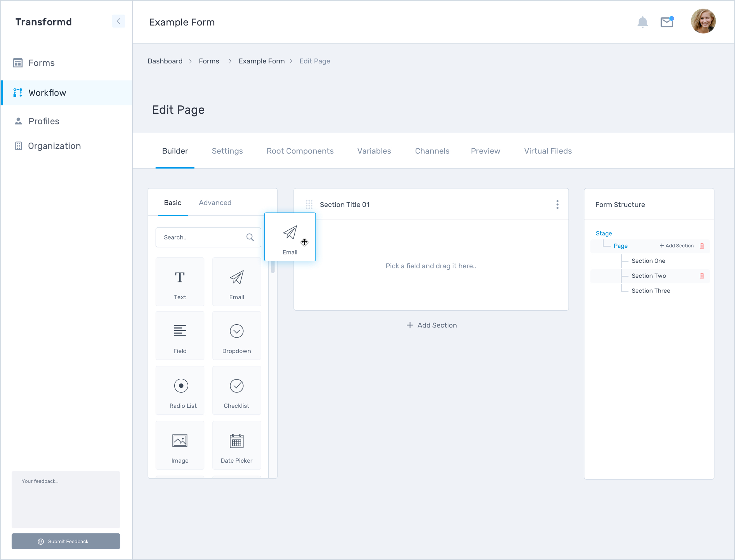Viewport: 735px width, 560px height.
Task: Select the Text field component tile
Action: (179, 282)
